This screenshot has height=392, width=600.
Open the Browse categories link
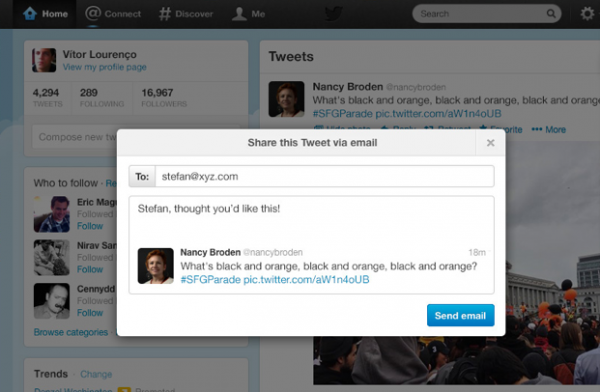pyautogui.click(x=71, y=332)
